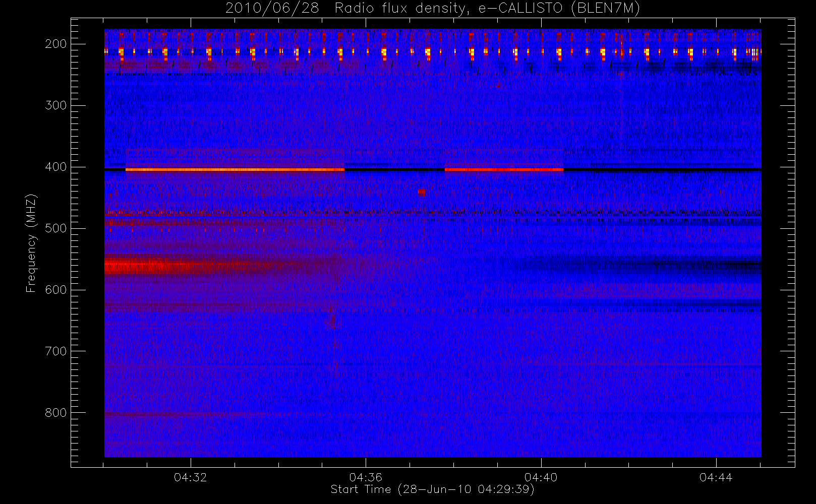Click the 04:36 time tick label

click(x=366, y=477)
